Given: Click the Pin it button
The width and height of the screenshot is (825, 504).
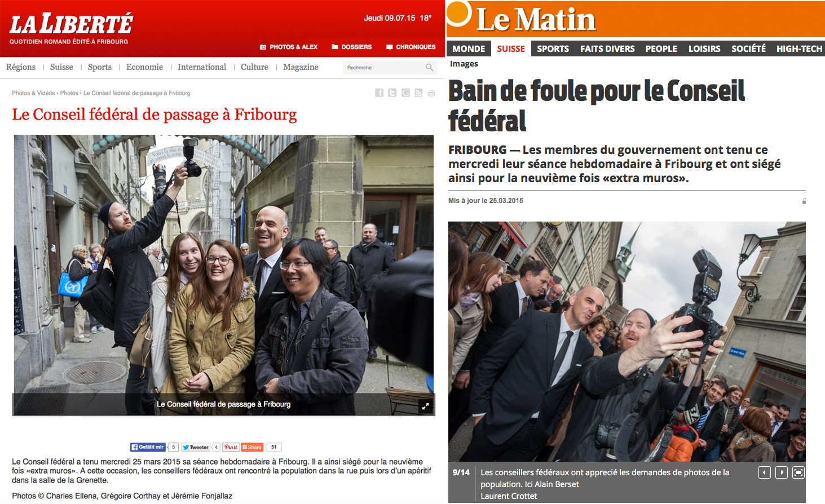Looking at the screenshot, I should [x=231, y=447].
